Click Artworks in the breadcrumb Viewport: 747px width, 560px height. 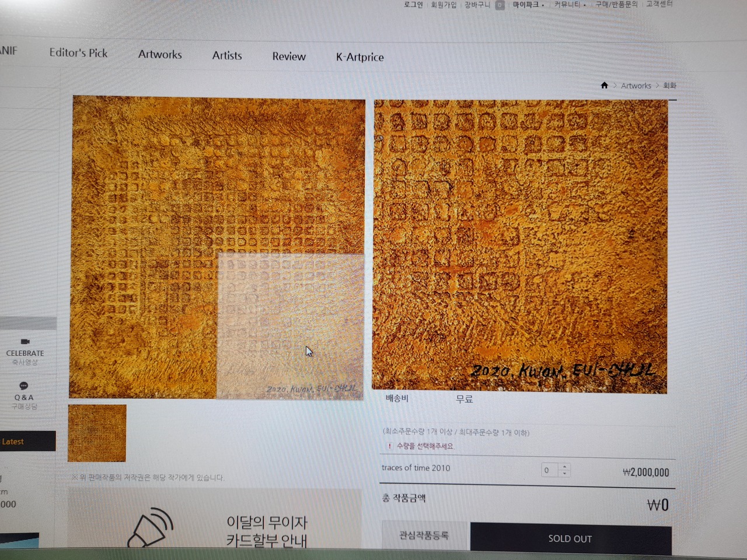tap(636, 86)
